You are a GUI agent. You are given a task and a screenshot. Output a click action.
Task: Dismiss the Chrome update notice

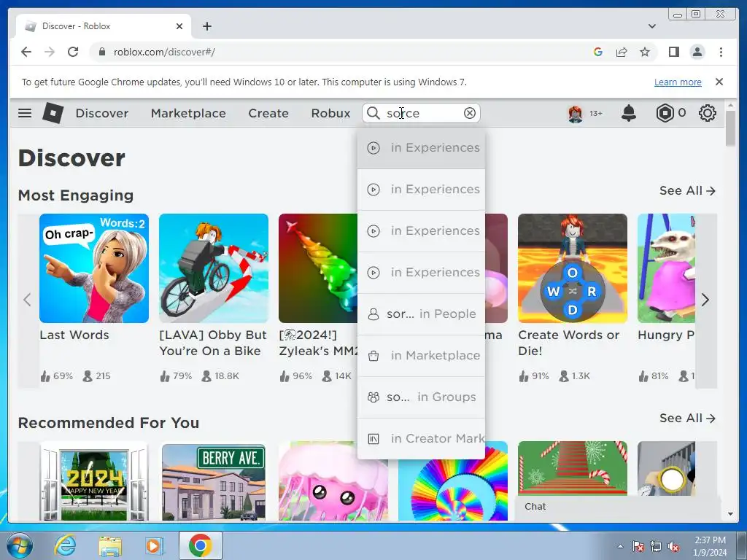pyautogui.click(x=719, y=82)
